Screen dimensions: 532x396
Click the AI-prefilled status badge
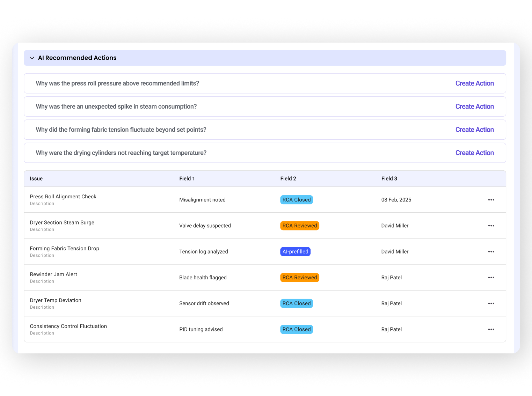[295, 252]
